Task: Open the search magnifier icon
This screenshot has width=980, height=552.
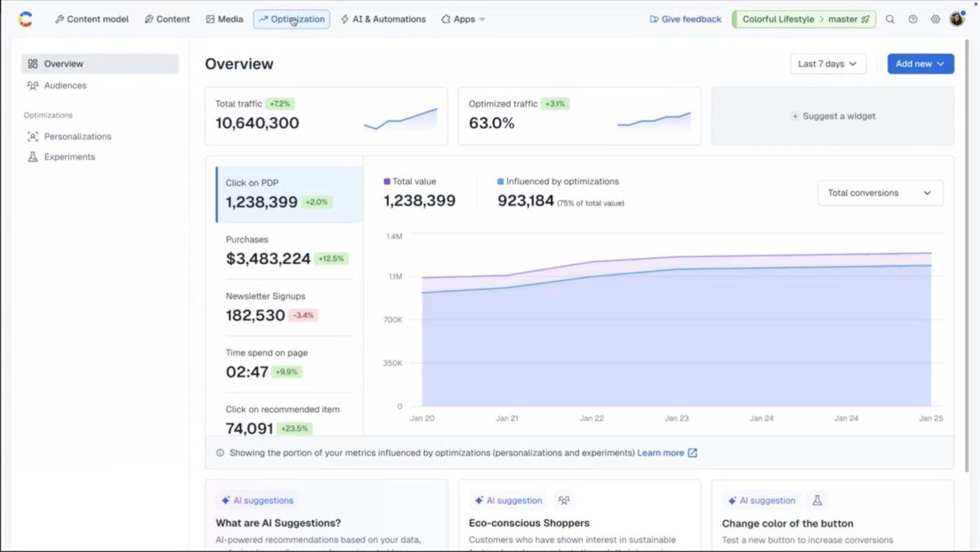Action: click(890, 19)
